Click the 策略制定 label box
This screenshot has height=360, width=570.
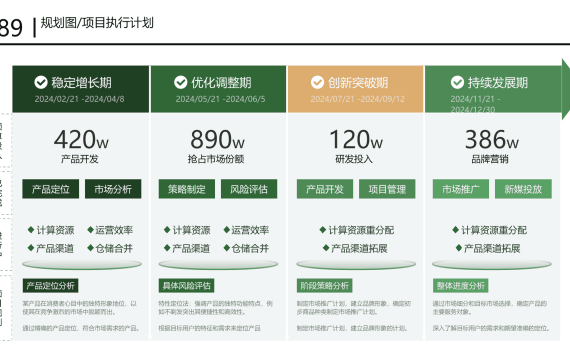click(186, 189)
